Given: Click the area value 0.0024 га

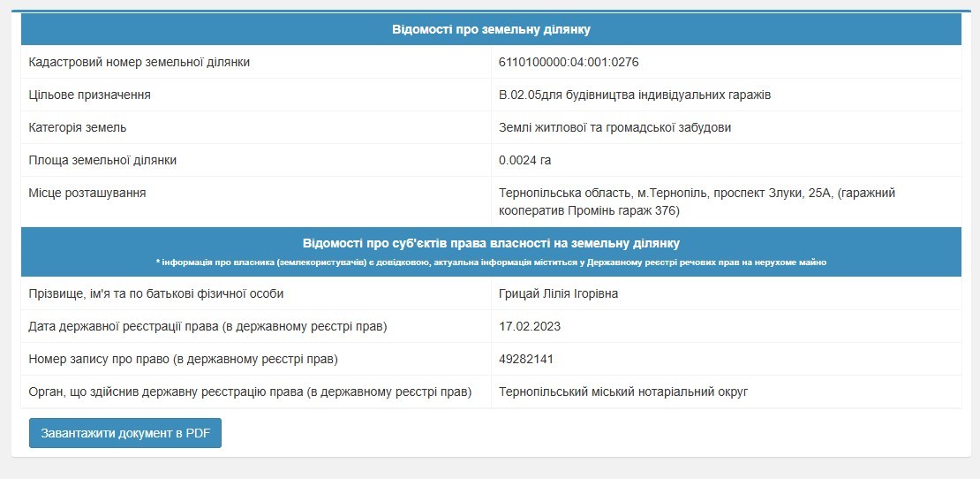Looking at the screenshot, I should (x=525, y=160).
